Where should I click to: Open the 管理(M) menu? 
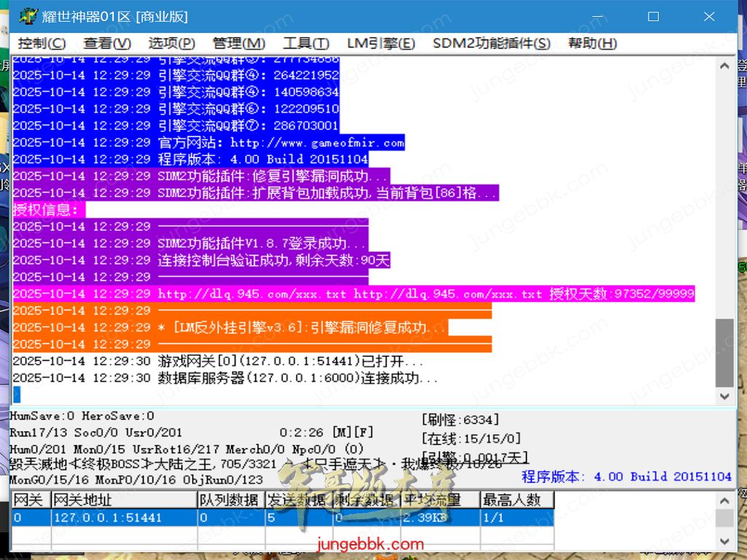coord(239,44)
